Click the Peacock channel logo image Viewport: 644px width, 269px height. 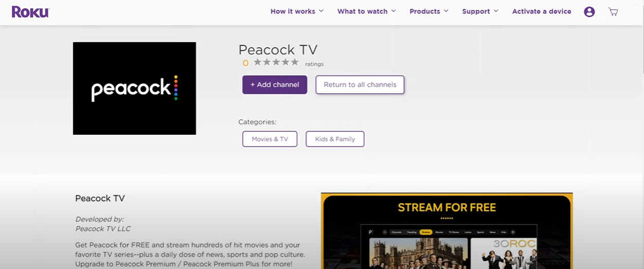(134, 88)
